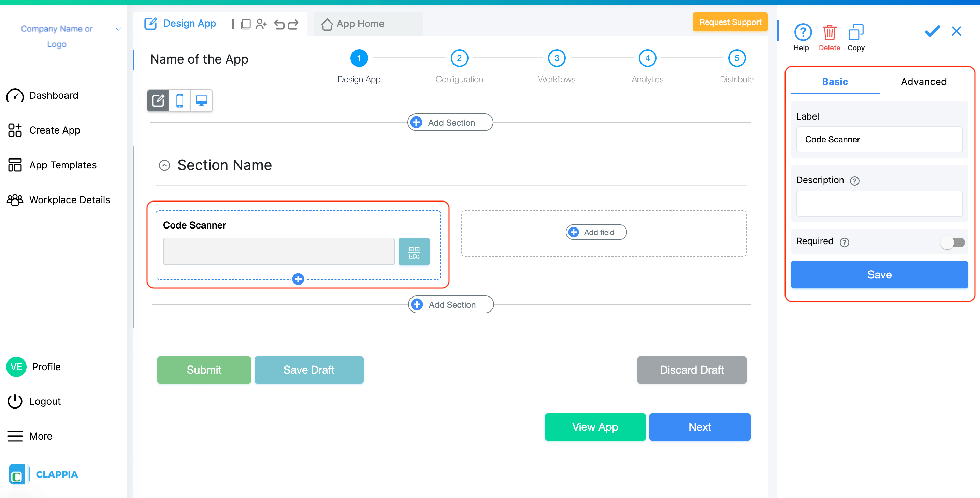Screen dimensions: 980x498
Task: Click the add user icon in toolbar
Action: [x=261, y=24]
